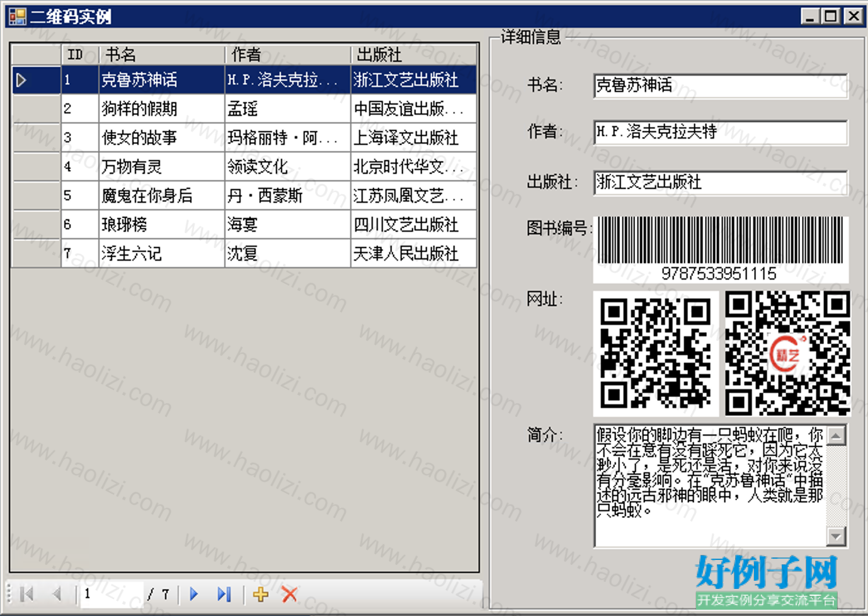Select the cell 浮生六记
Image resolution: width=868 pixels, height=616 pixels.
[x=162, y=254]
